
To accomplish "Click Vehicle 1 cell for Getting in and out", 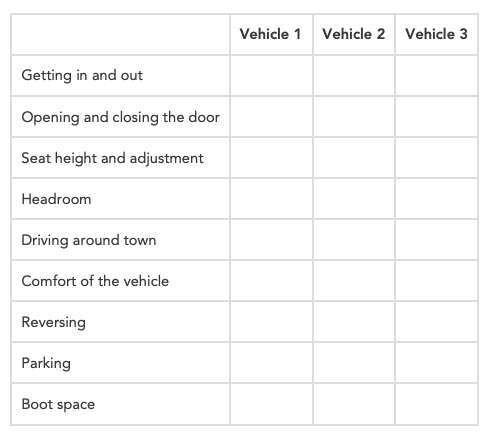I will coord(271,76).
